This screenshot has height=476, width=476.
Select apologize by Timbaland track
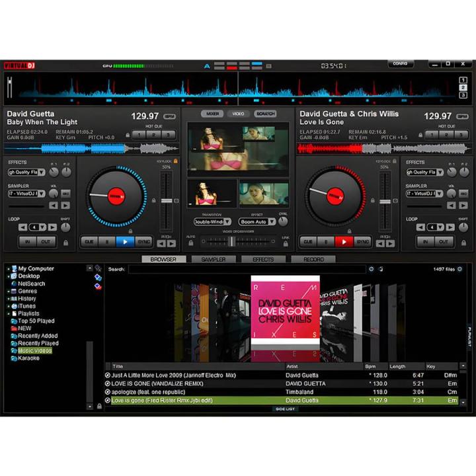(x=281, y=392)
